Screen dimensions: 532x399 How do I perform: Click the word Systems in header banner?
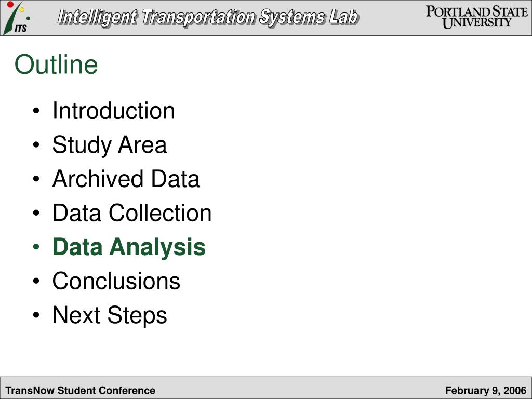[x=291, y=18]
